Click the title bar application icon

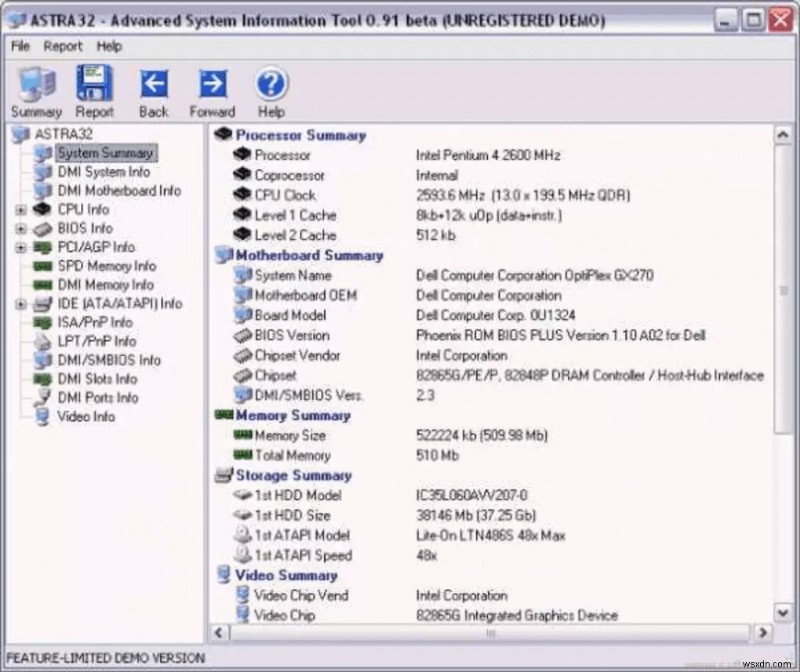pos(17,20)
